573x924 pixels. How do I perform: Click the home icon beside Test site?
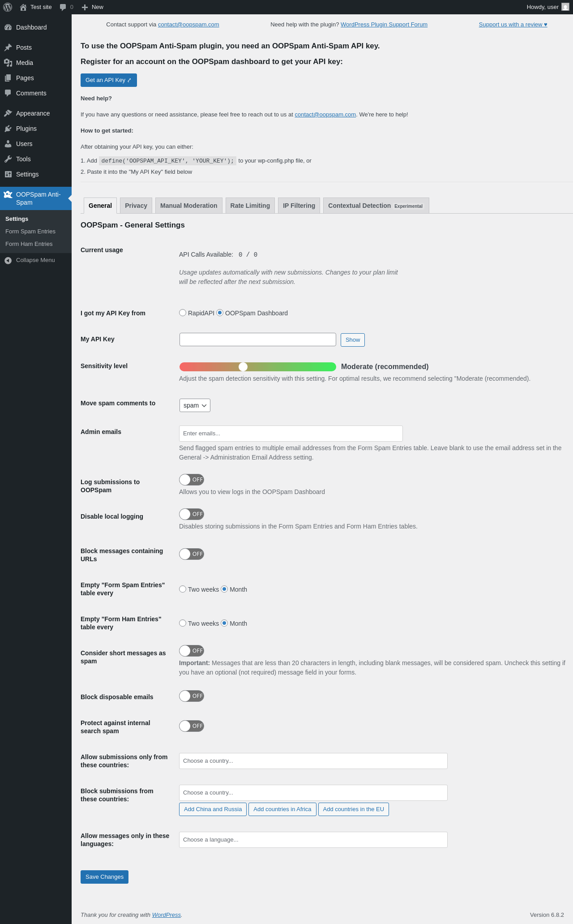coord(23,7)
